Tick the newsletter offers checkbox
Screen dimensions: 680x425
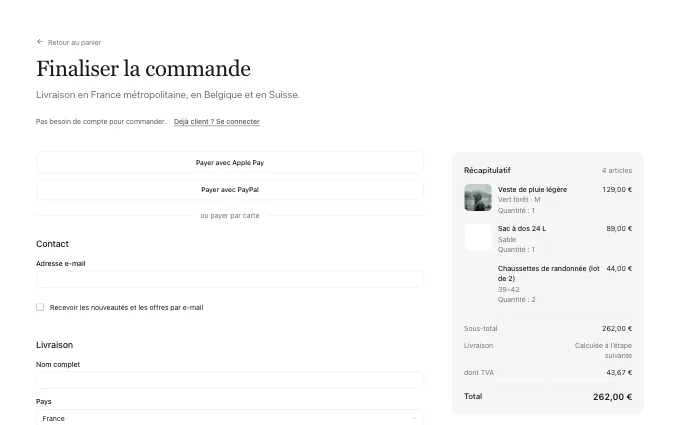[40, 307]
